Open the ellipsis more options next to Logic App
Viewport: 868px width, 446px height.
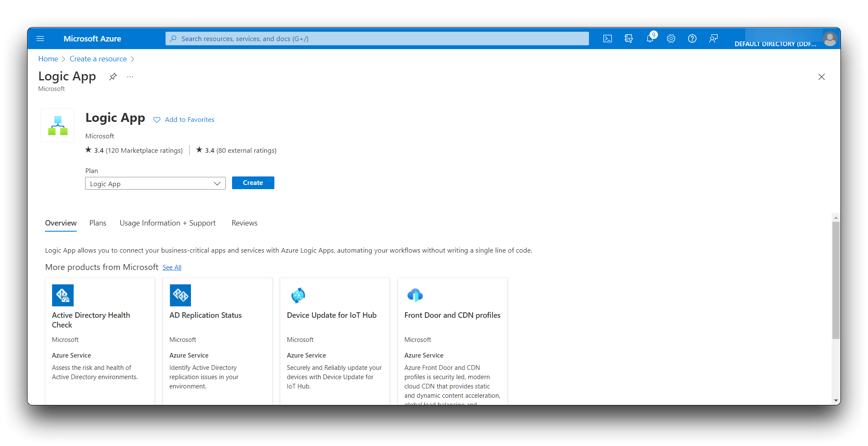click(130, 77)
